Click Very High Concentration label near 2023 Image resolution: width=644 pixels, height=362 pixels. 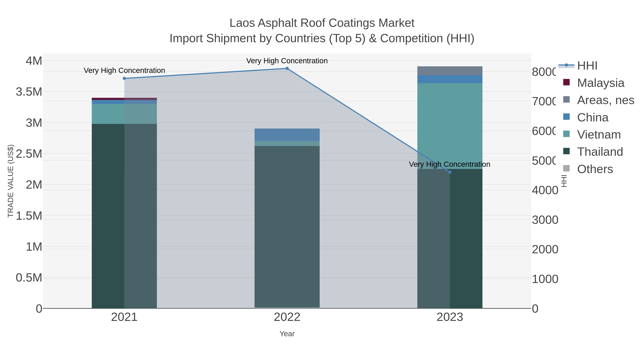pyautogui.click(x=450, y=164)
